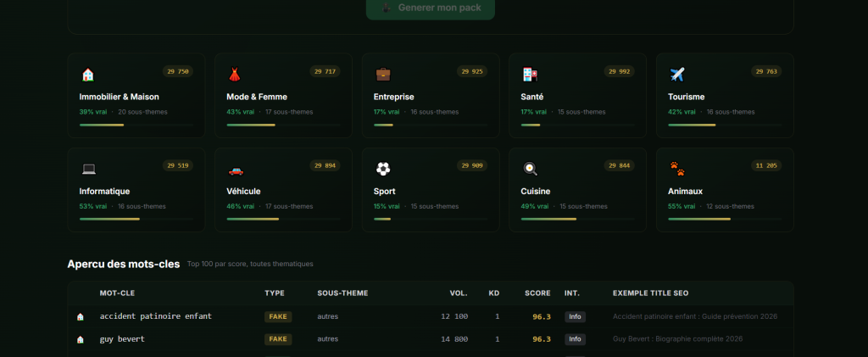This screenshot has height=357, width=868.
Task: Select the paw prints Animaux icon
Action: click(677, 168)
